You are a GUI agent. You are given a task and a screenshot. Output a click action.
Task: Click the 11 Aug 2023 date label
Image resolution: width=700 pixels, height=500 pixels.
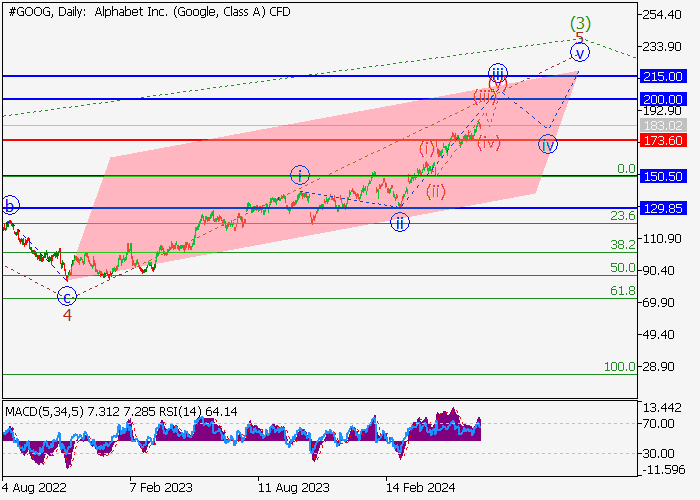pyautogui.click(x=293, y=487)
